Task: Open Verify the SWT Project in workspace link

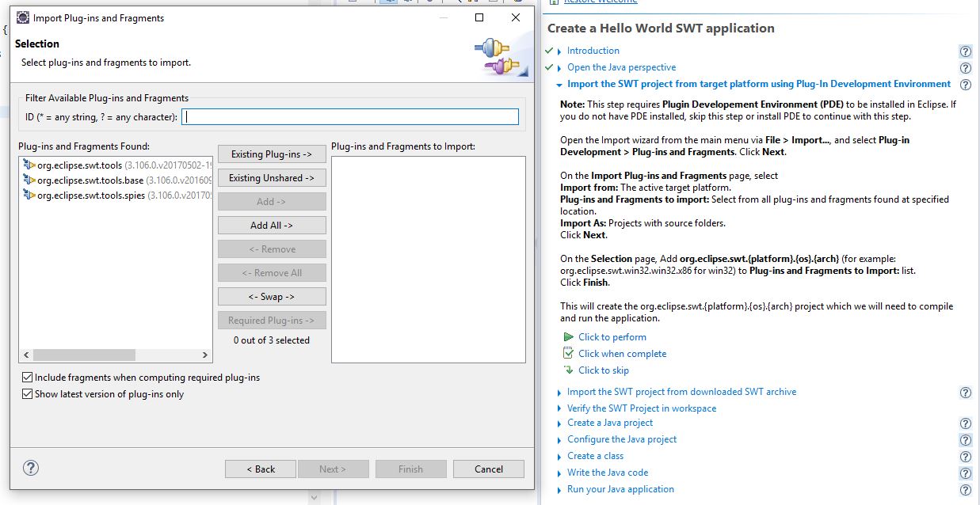Action: [x=642, y=408]
